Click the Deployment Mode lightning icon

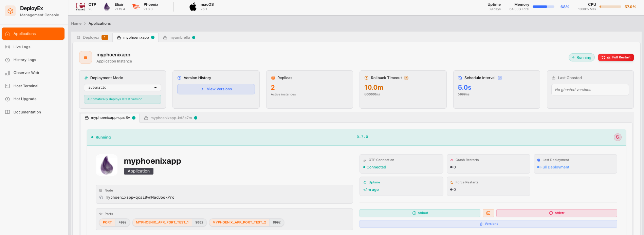86,78
